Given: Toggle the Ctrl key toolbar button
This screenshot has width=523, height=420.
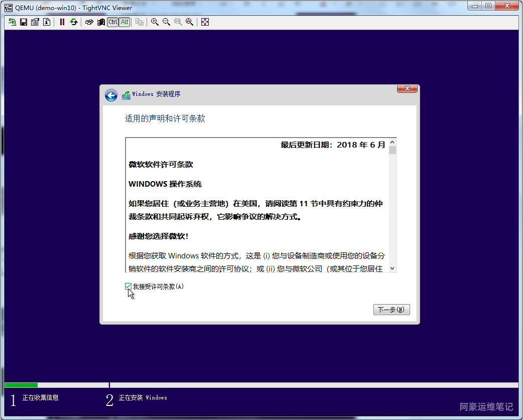Looking at the screenshot, I should (113, 22).
